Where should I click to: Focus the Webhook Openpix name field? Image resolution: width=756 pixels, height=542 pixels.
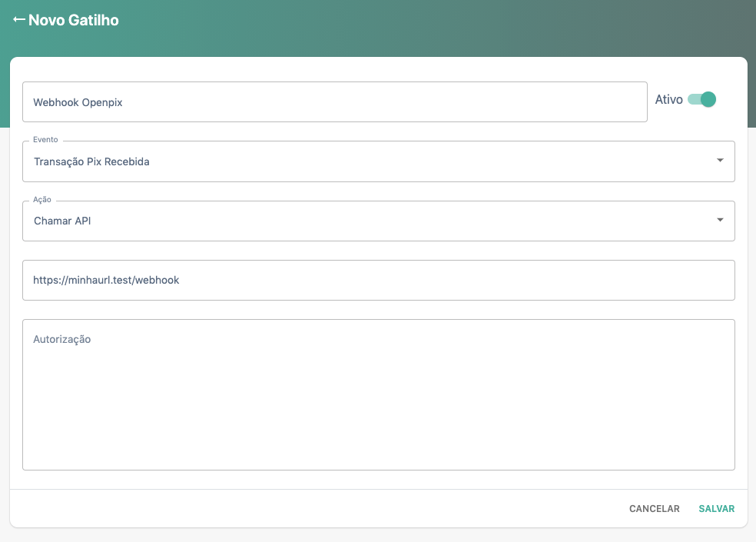334,102
